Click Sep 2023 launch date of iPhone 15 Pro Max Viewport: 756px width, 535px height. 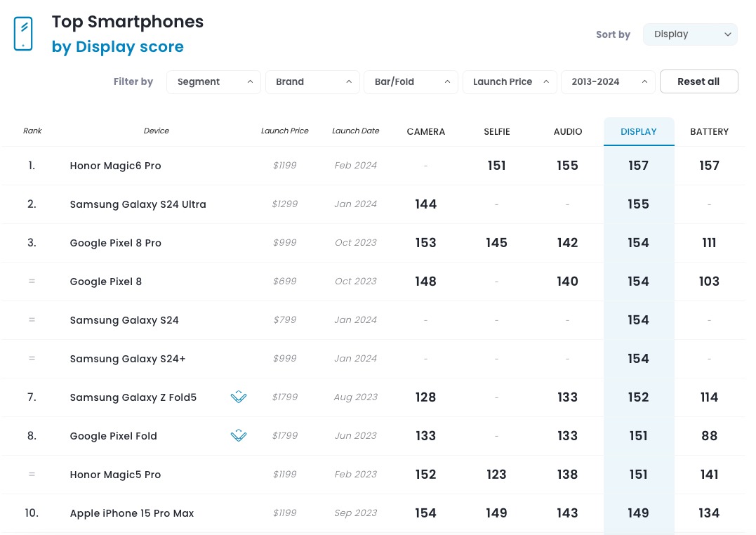[355, 513]
